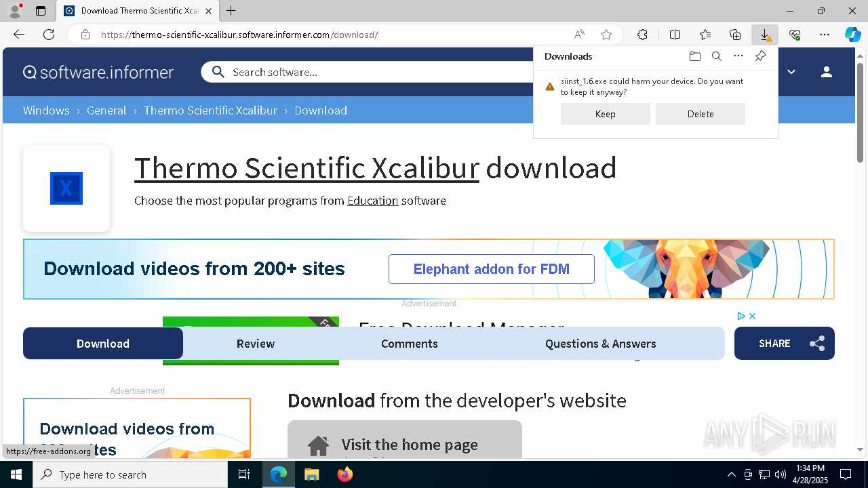Toggle the Downloads toolbar button
The image size is (868, 488).
click(x=765, y=35)
